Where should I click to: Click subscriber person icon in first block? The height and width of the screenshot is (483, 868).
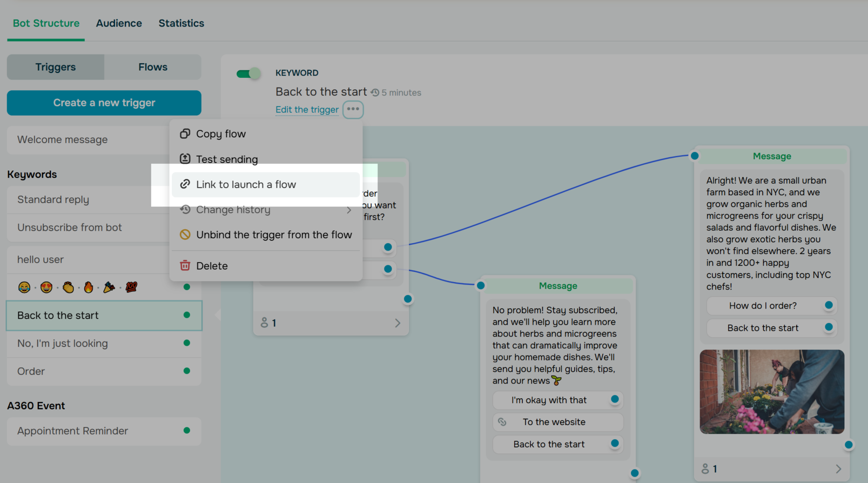click(x=264, y=323)
